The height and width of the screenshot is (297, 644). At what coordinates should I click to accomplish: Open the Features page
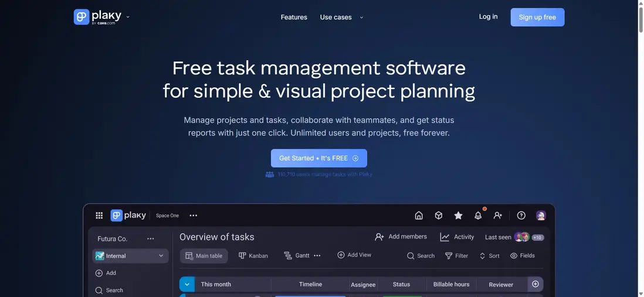click(x=294, y=17)
